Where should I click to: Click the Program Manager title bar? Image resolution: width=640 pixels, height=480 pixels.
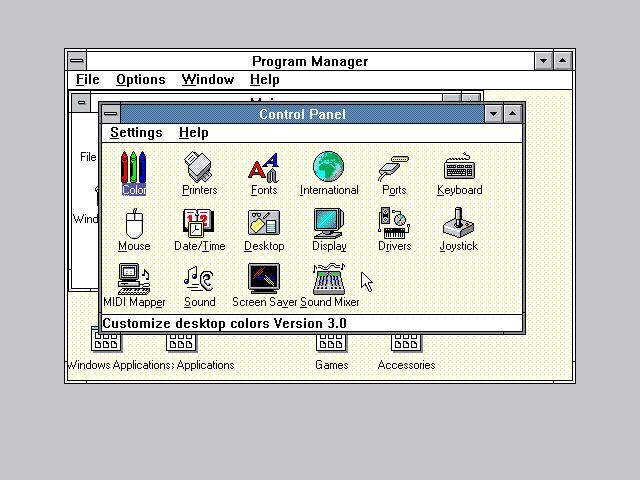pos(310,61)
